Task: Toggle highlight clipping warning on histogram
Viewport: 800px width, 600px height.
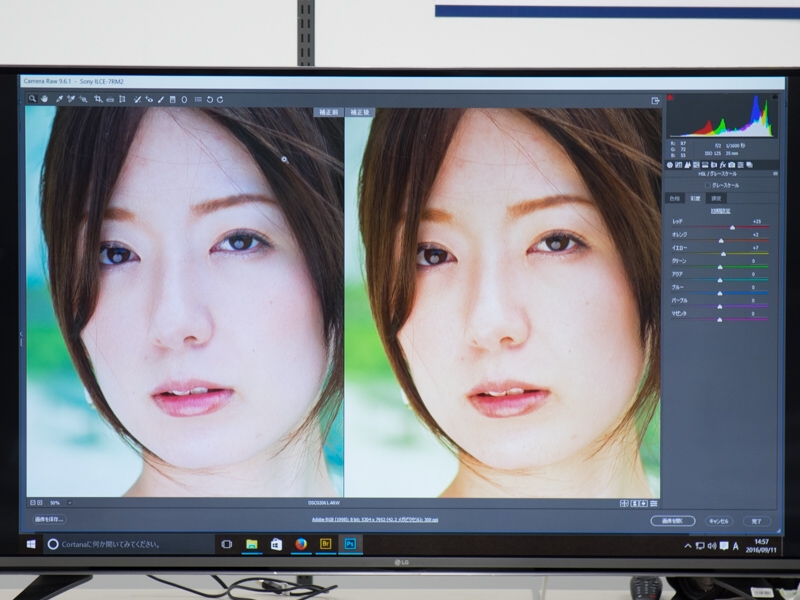Action: coord(774,96)
